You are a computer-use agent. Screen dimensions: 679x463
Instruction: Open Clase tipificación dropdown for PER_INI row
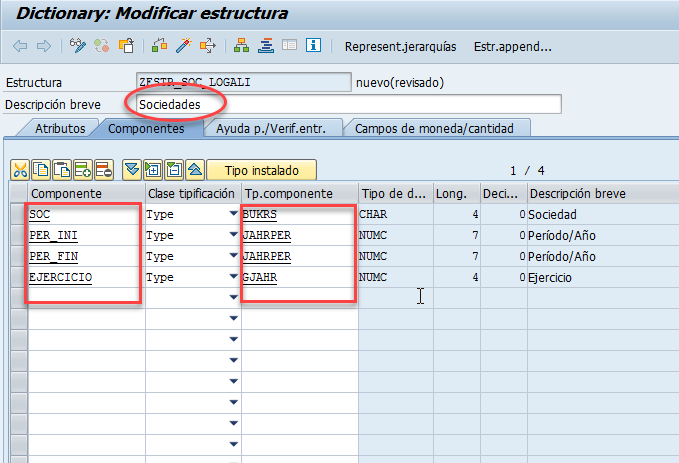click(233, 234)
